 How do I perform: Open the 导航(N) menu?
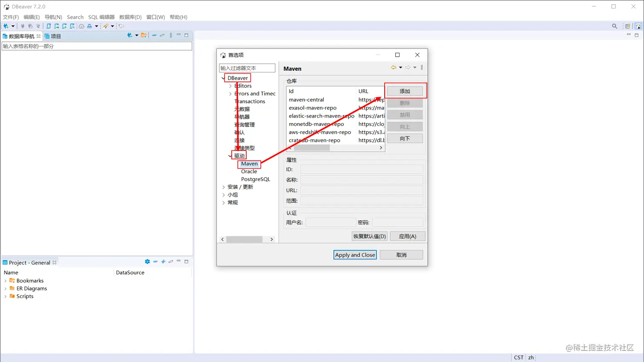pyautogui.click(x=53, y=17)
